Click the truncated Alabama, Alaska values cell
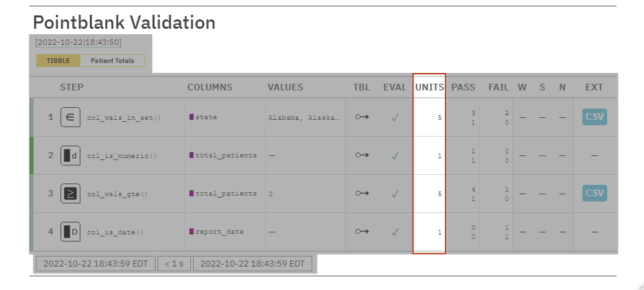 pos(304,117)
